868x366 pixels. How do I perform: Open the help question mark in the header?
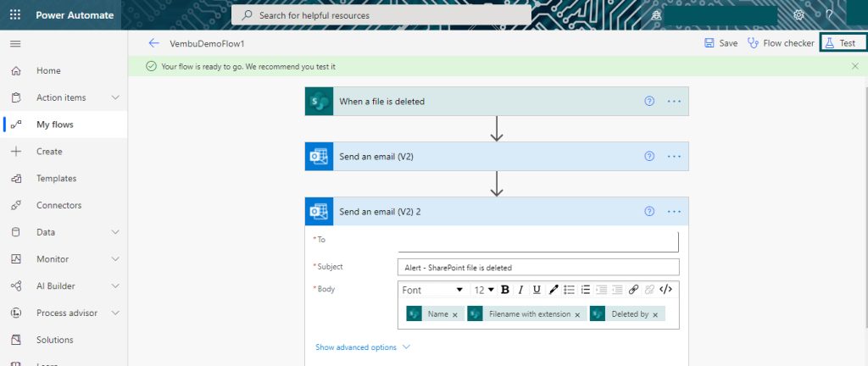click(x=829, y=15)
